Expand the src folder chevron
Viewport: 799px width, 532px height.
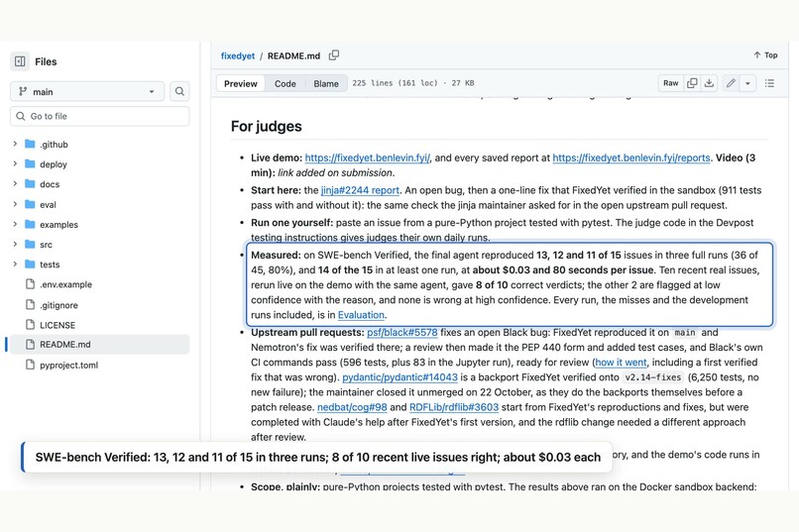coord(15,244)
